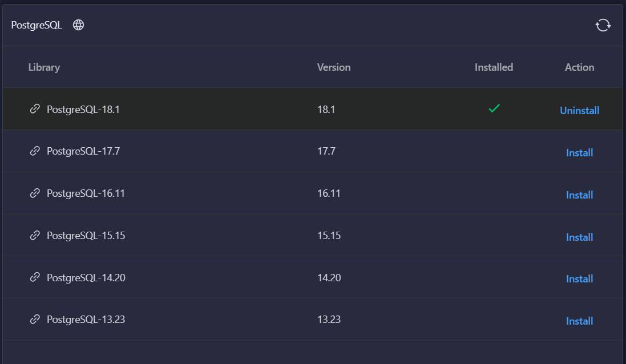Click the Installed column header
The width and height of the screenshot is (626, 364).
pyautogui.click(x=494, y=67)
